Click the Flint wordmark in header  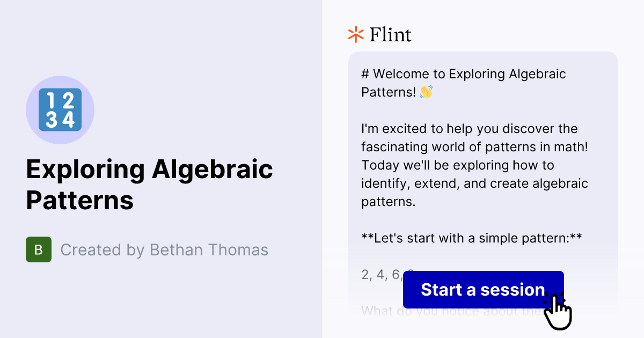390,34
